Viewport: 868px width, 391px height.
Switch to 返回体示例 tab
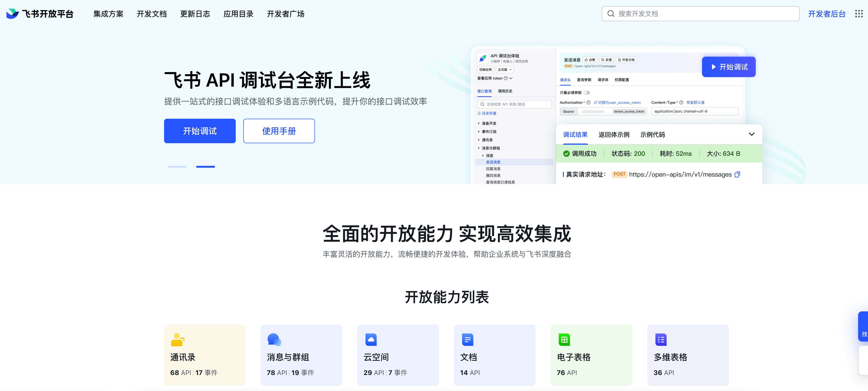click(x=614, y=135)
